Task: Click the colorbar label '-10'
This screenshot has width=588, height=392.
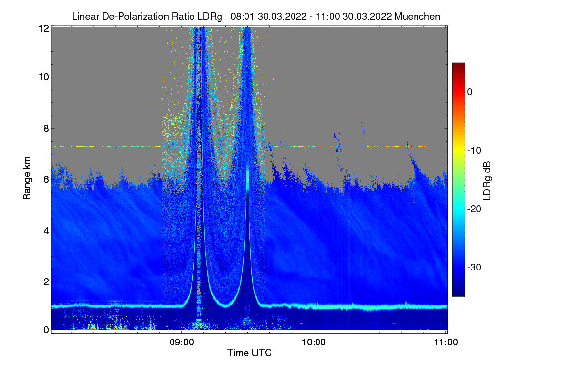Action: click(x=474, y=150)
